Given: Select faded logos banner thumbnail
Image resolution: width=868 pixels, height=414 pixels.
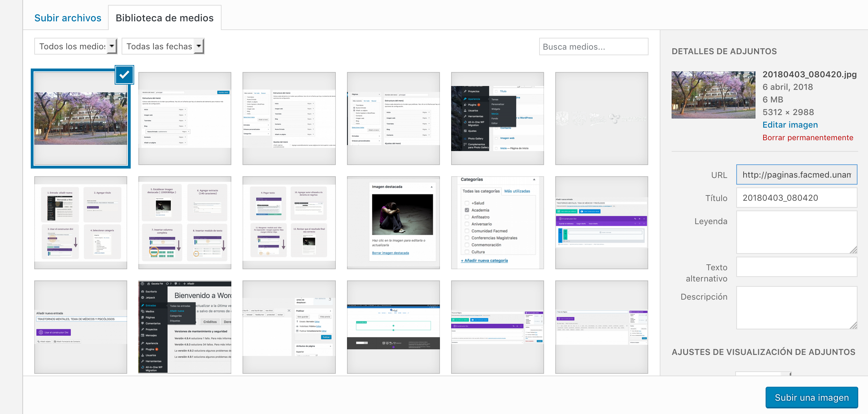Looking at the screenshot, I should [601, 118].
